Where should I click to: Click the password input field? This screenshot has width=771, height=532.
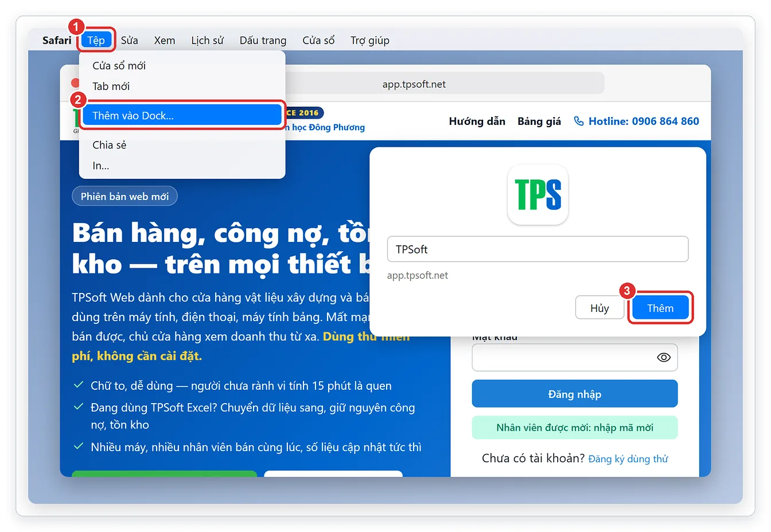(x=575, y=357)
